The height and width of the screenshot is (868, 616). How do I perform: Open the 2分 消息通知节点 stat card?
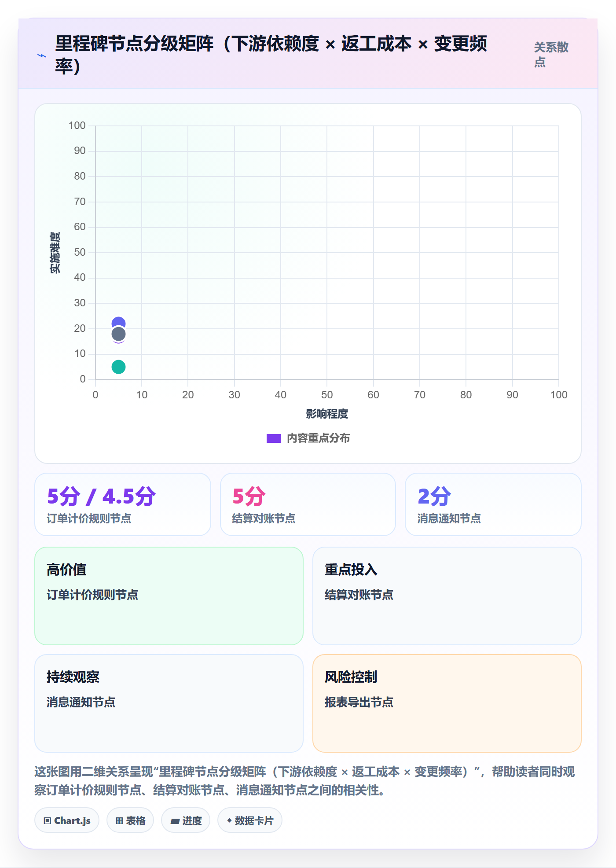[x=493, y=504]
